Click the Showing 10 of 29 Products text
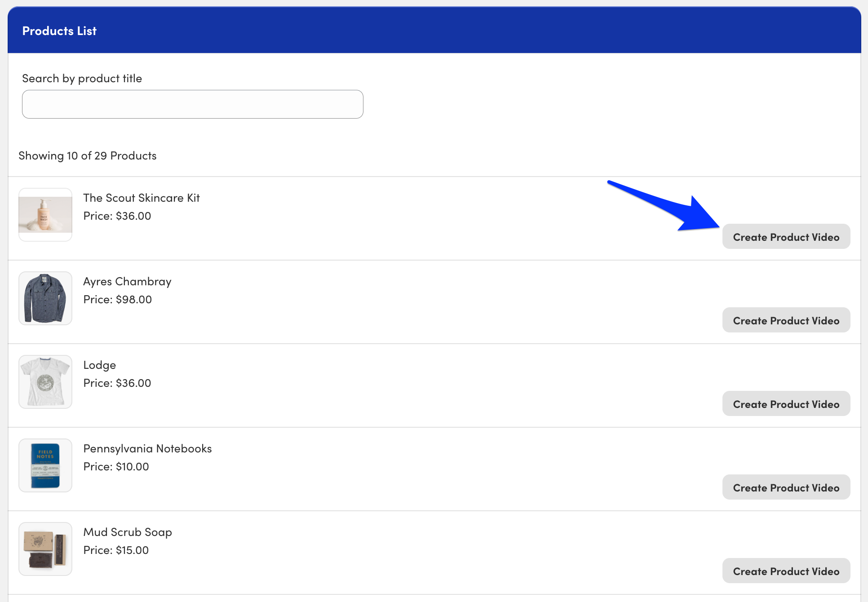 coord(88,156)
